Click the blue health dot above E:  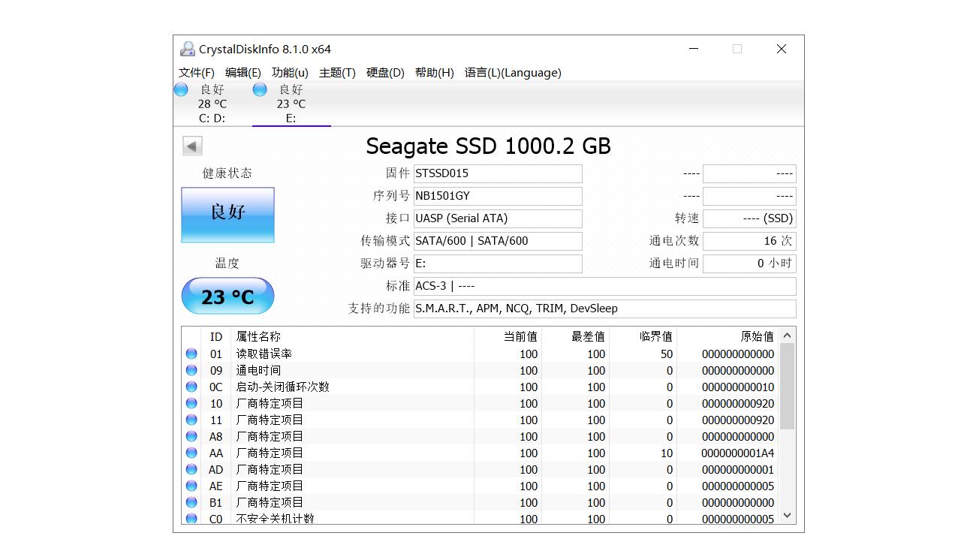click(259, 89)
